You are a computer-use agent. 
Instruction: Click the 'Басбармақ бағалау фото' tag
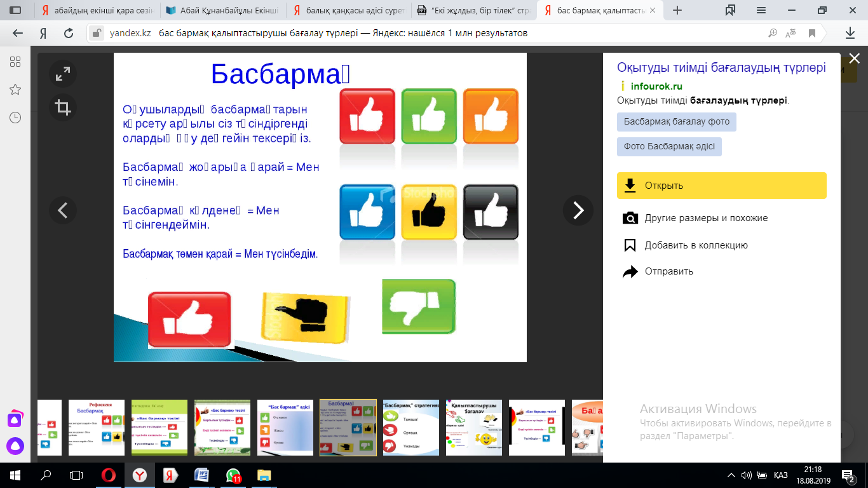(677, 122)
